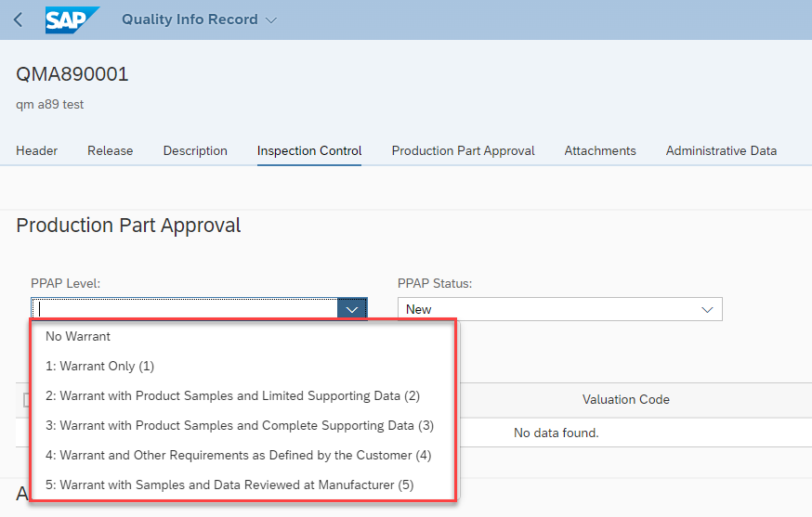Switch to the Administrative Data tab
This screenshot has height=517, width=812.
tap(721, 150)
